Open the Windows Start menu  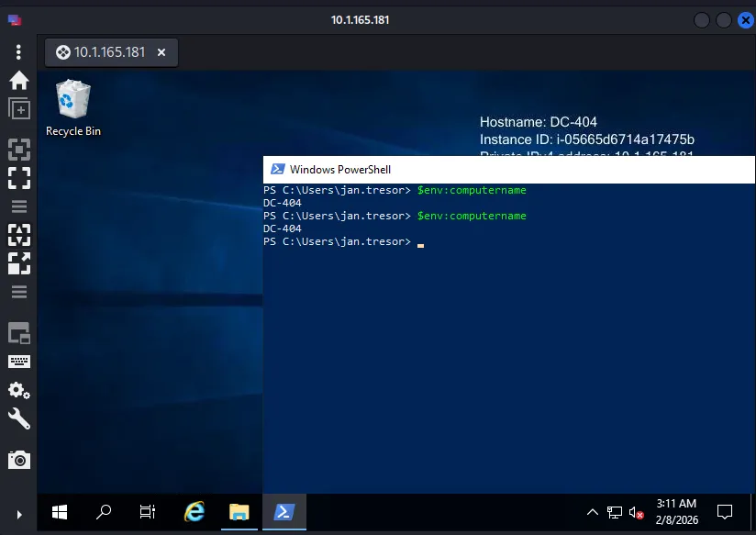[60, 512]
